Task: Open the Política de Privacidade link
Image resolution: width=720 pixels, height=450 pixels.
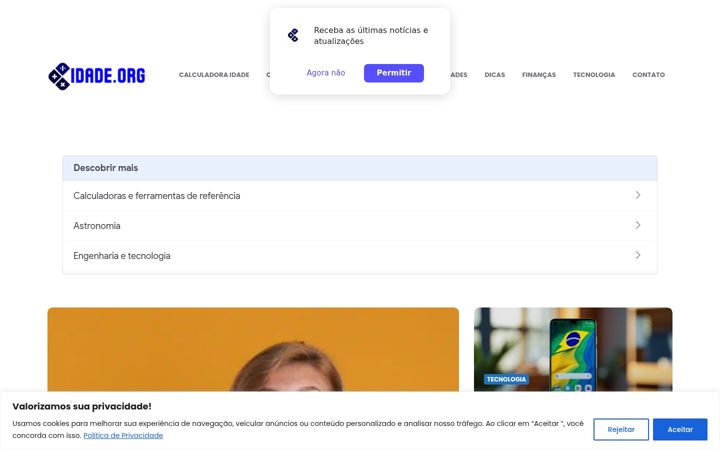Action: click(123, 435)
